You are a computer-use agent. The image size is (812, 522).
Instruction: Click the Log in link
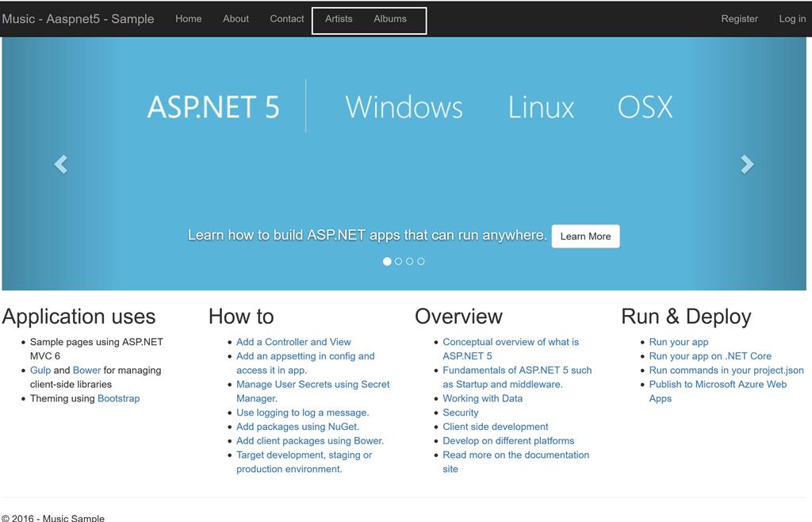point(792,19)
